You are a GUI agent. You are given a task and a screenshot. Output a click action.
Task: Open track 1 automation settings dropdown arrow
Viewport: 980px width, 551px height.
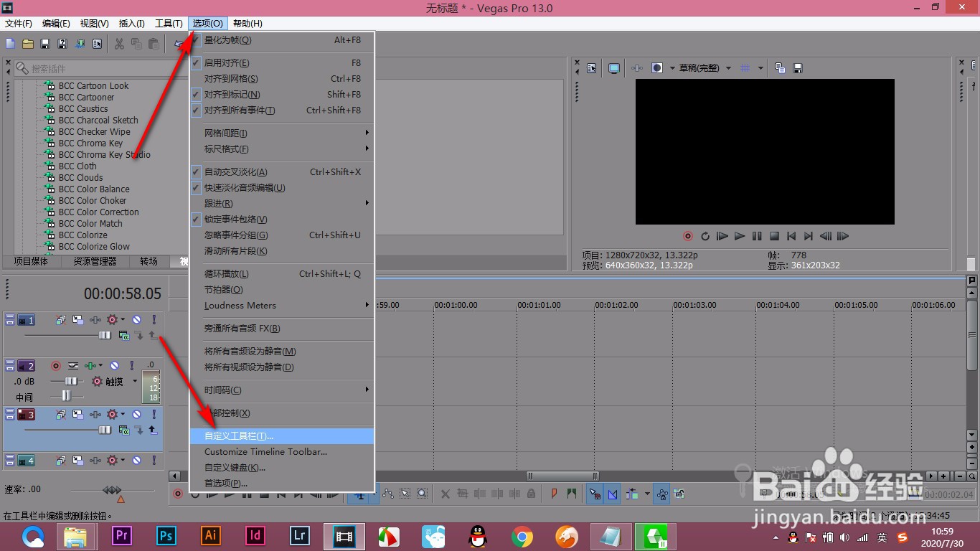pos(123,320)
